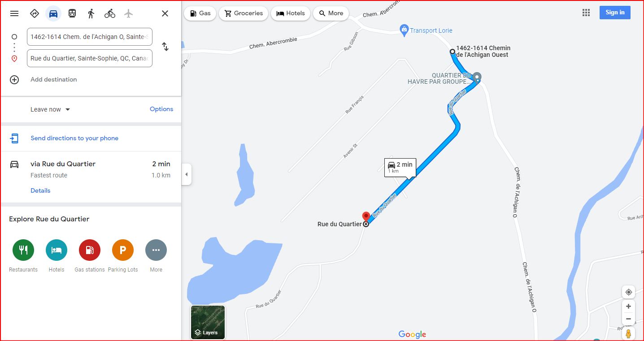This screenshot has height=341, width=644.
Task: Expand the Leave now dropdown
Action: pos(50,109)
